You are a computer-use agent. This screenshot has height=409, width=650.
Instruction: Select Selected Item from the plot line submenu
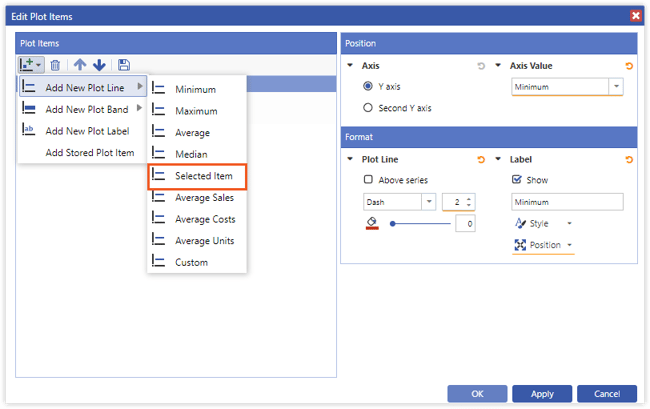tap(197, 176)
